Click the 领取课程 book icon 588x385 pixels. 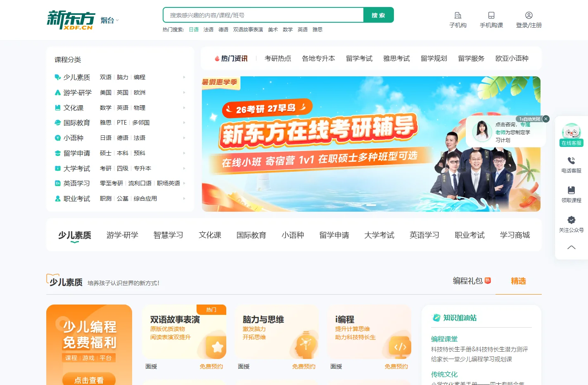point(571,190)
